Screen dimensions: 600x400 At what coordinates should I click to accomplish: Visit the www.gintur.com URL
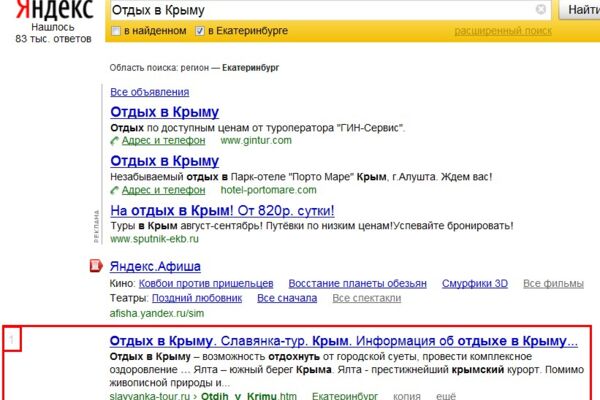(x=256, y=140)
